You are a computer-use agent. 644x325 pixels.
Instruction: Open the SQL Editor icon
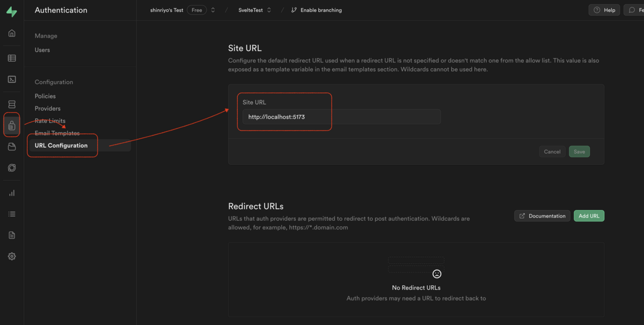(12, 80)
